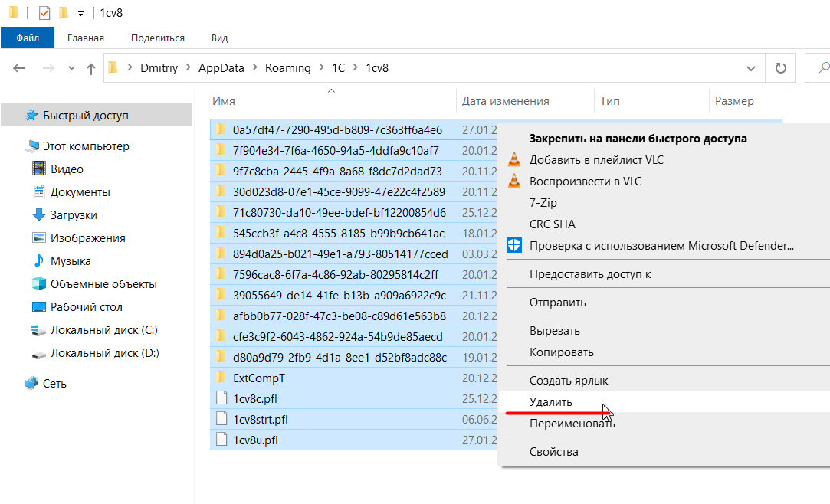830x504 pixels.
Task: Choose Удалить in context menu
Action: click(x=551, y=402)
